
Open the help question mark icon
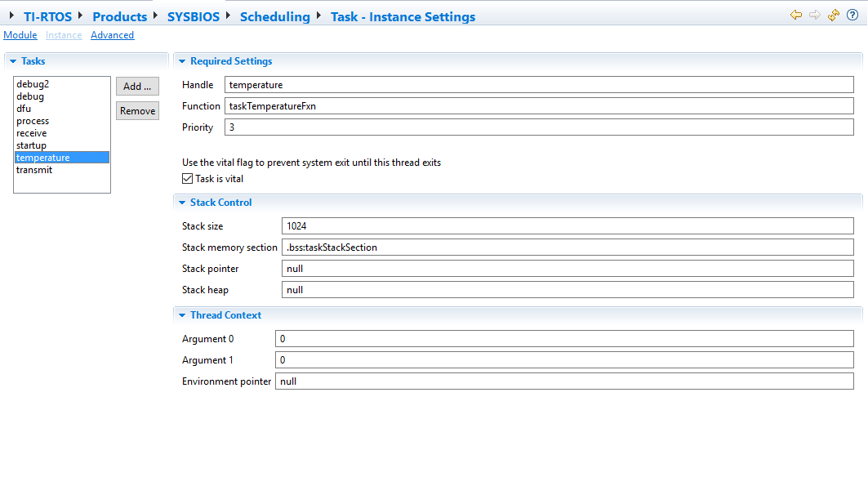852,16
